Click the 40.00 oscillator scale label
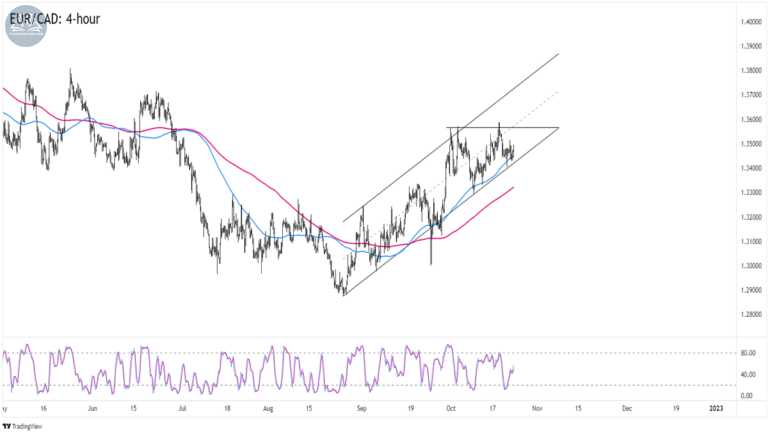Image resolution: width=768 pixels, height=432 pixels. (748, 375)
